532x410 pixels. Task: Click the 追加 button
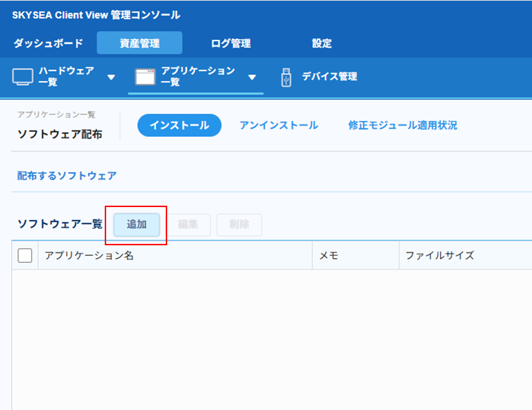point(137,225)
